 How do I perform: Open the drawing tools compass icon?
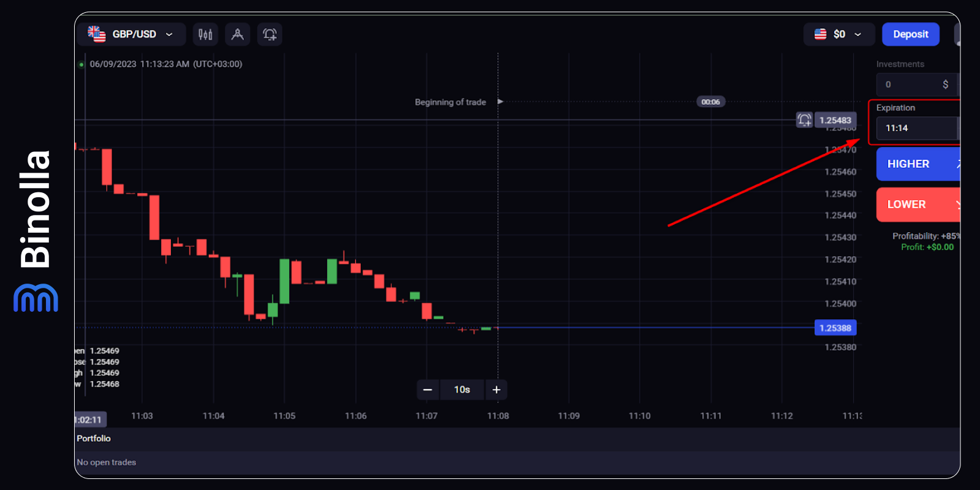pyautogui.click(x=238, y=34)
